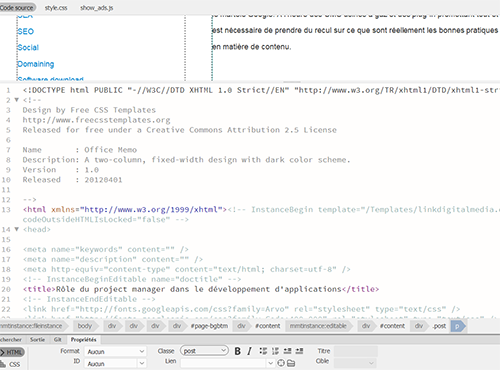Click the meta description line 17
The image size is (500, 370).
click(113, 259)
